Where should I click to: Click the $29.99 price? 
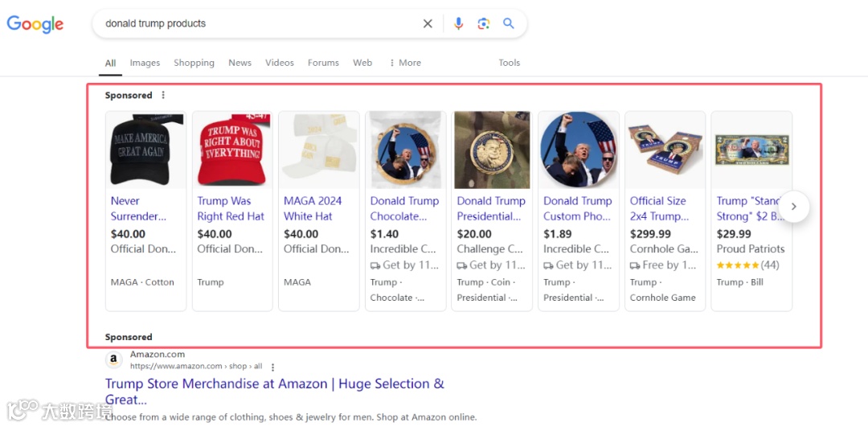pos(734,234)
